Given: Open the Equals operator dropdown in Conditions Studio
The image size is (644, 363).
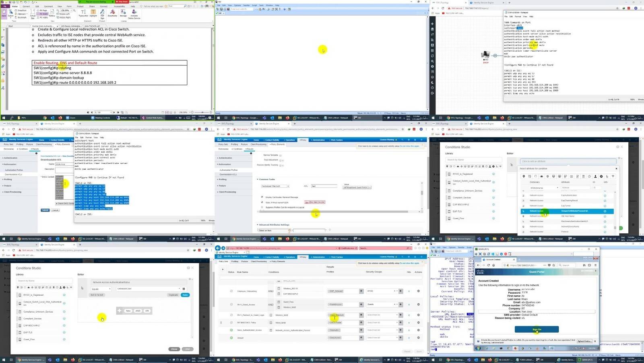Looking at the screenshot, I should 101,289.
